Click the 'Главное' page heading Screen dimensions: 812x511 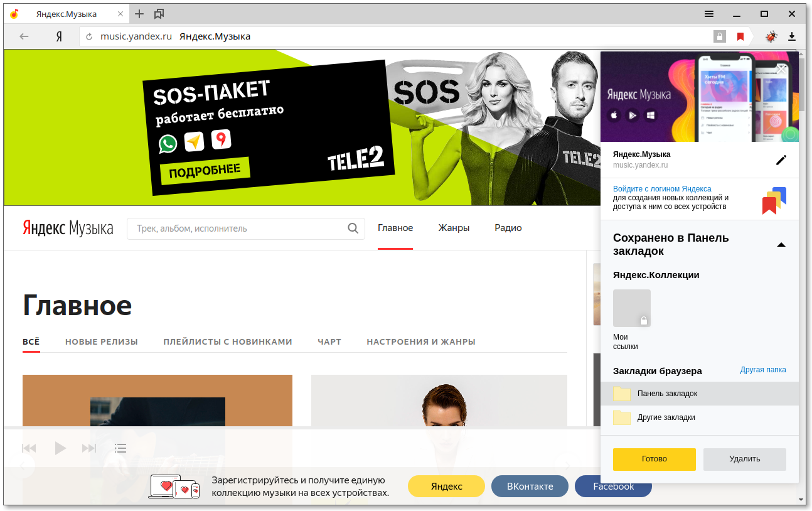click(x=77, y=306)
